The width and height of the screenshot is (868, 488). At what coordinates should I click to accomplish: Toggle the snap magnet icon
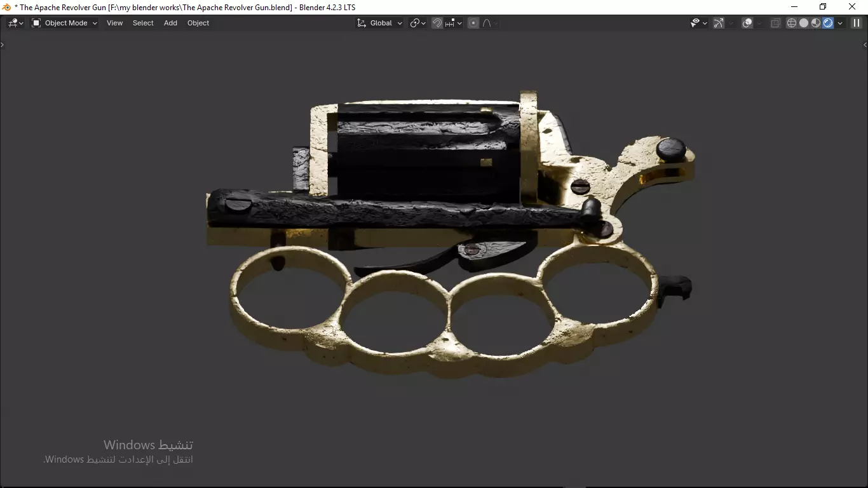[437, 23]
